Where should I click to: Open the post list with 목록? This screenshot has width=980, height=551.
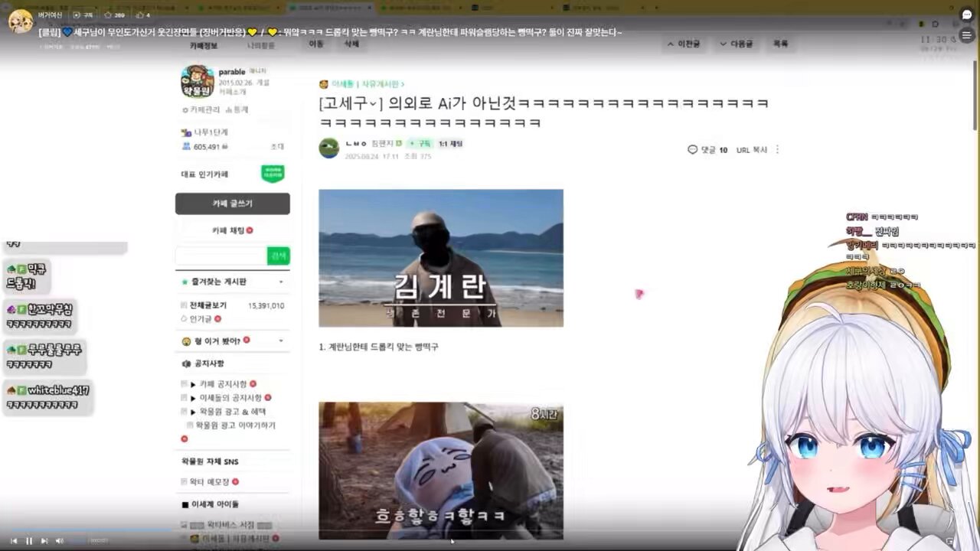[780, 44]
